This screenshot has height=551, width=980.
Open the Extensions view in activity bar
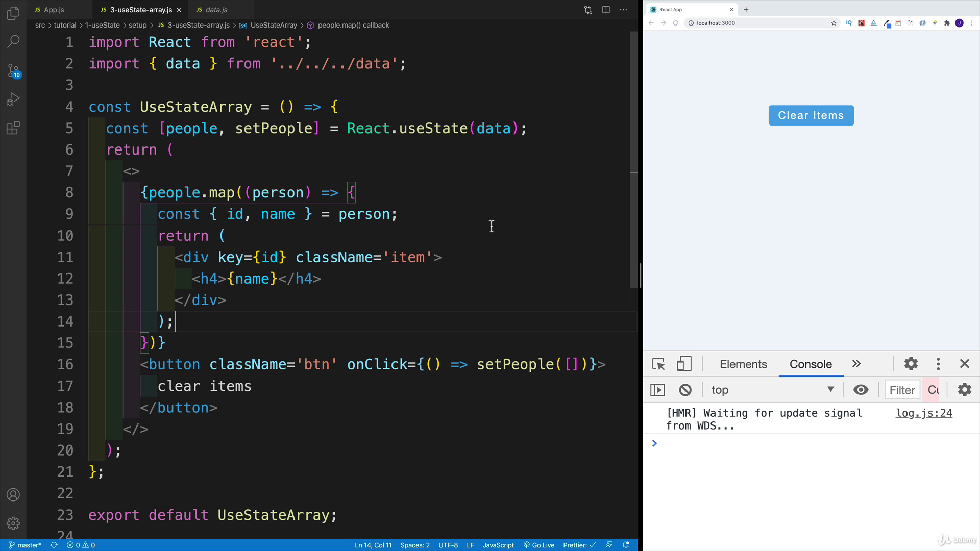click(x=13, y=128)
